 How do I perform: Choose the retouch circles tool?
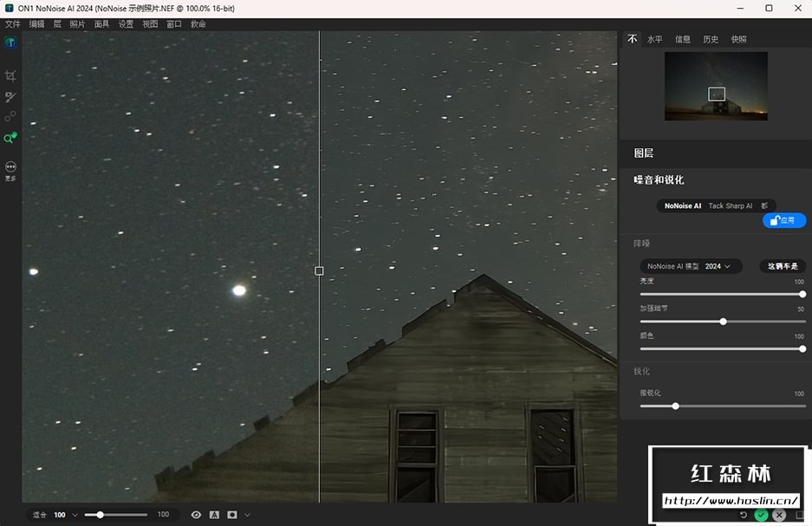pyautogui.click(x=10, y=117)
